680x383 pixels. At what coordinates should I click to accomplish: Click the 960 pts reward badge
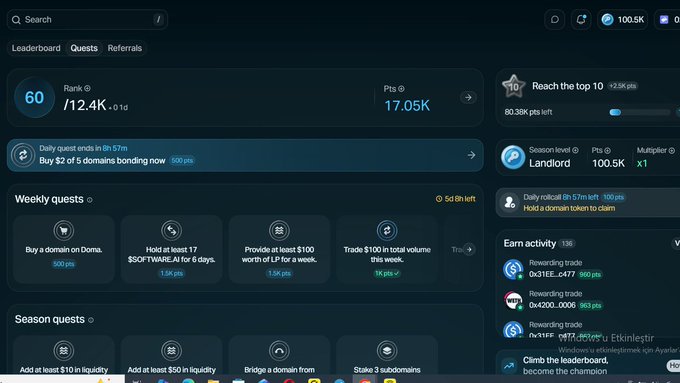pyautogui.click(x=590, y=275)
